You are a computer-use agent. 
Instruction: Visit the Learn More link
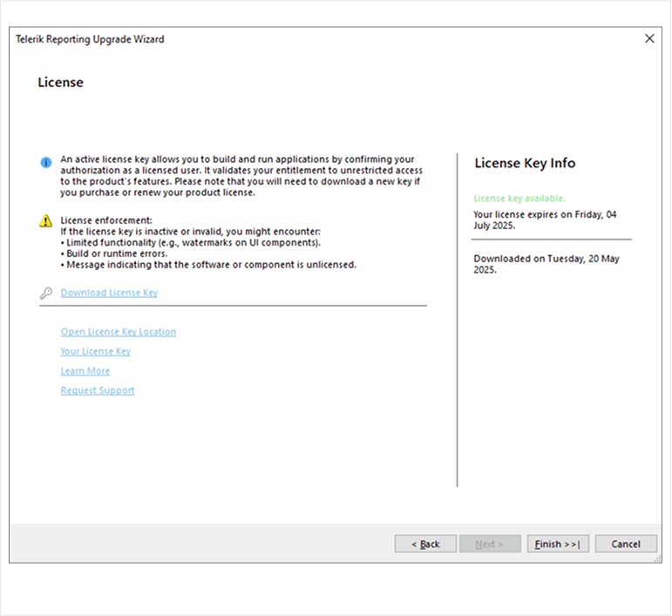[x=85, y=371]
